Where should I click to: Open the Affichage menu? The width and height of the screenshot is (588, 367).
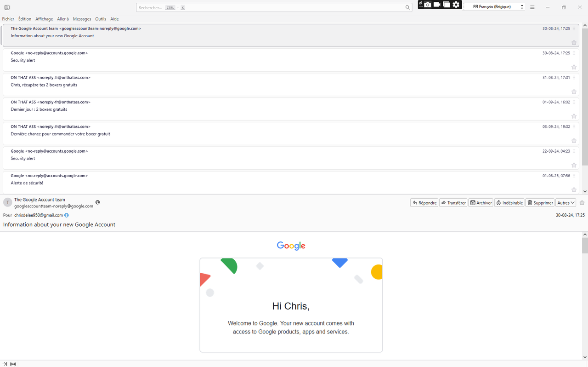click(x=44, y=19)
